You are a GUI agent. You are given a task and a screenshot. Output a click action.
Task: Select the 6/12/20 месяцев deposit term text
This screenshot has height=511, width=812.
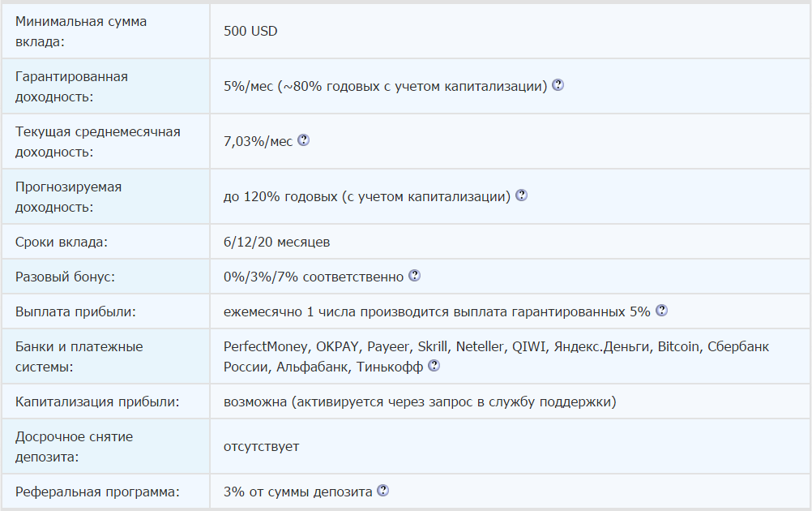pos(276,242)
